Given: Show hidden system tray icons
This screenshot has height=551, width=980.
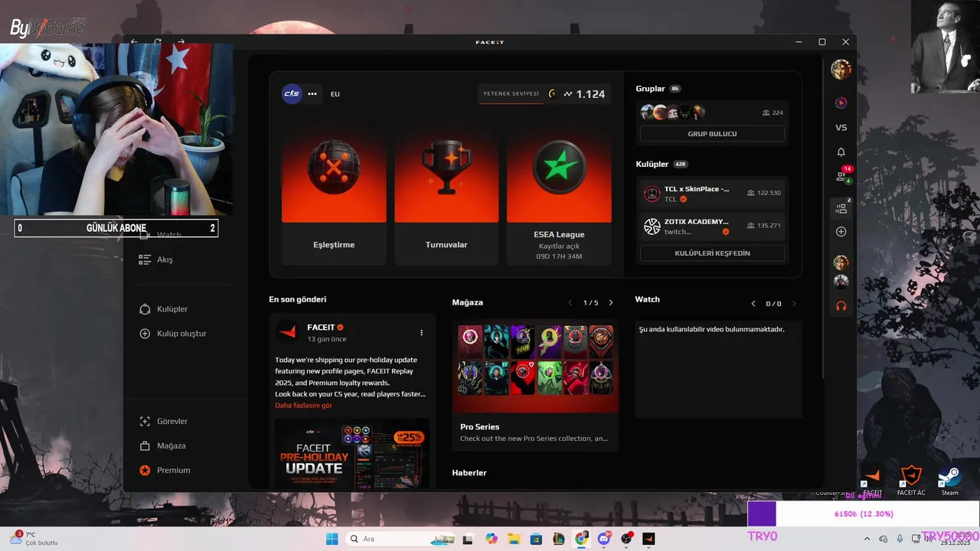Looking at the screenshot, I should pyautogui.click(x=867, y=539).
